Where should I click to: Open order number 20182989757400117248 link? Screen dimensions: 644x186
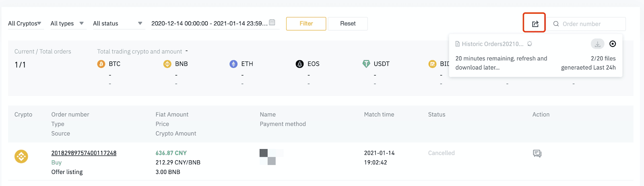(x=84, y=153)
